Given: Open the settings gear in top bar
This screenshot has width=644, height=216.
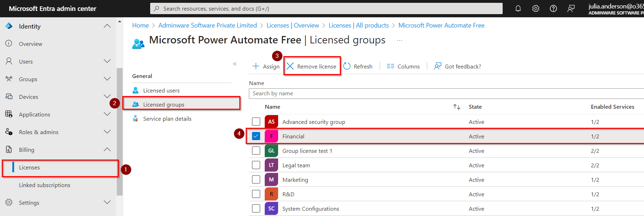Looking at the screenshot, I should (x=535, y=8).
